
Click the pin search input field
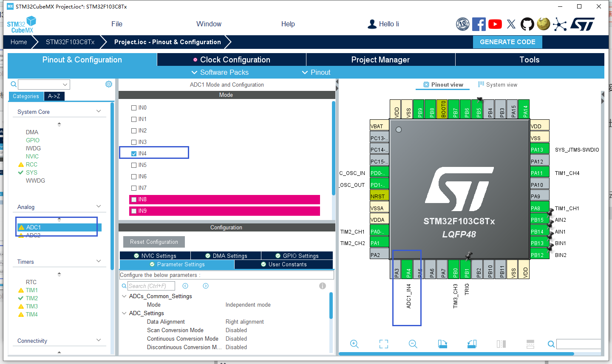[x=578, y=344]
